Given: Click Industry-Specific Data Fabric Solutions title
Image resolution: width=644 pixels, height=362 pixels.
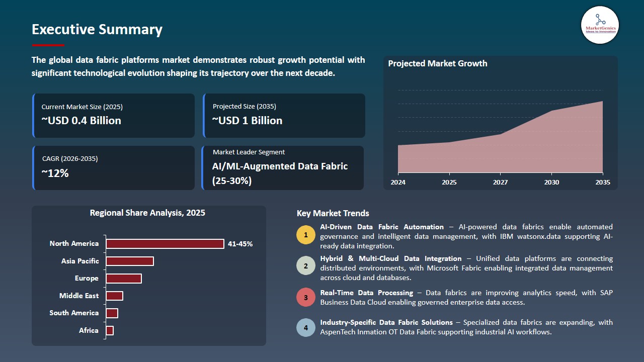Looking at the screenshot, I should click(x=386, y=322).
